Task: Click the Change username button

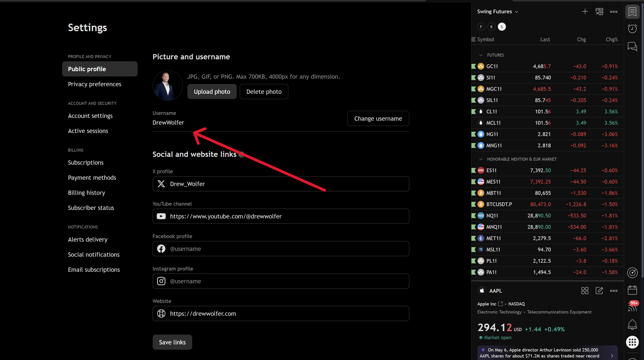Action: click(378, 118)
